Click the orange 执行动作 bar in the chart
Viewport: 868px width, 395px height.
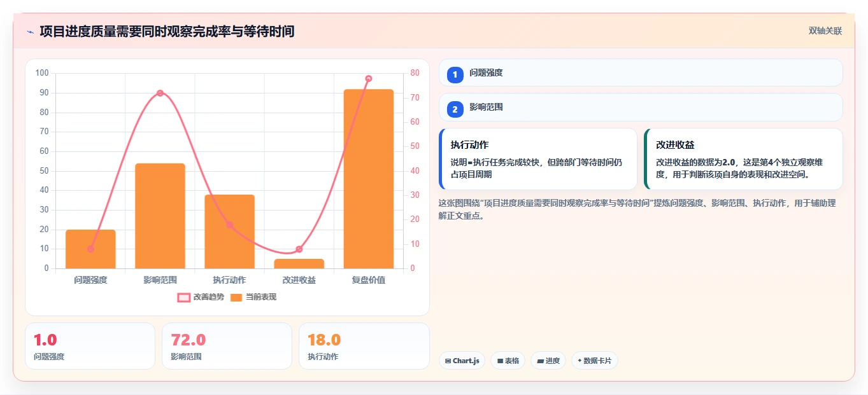click(x=229, y=232)
